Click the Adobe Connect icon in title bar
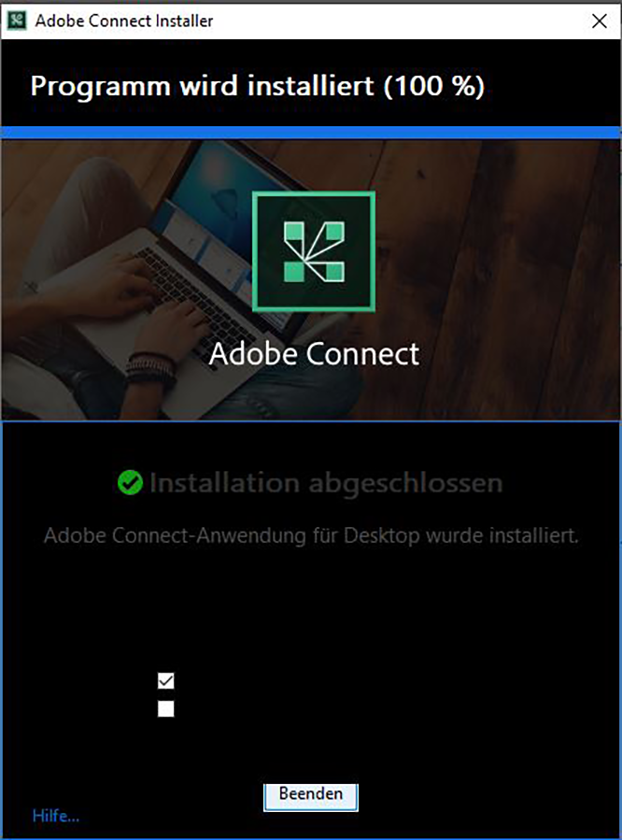The height and width of the screenshot is (840, 622). click(17, 21)
